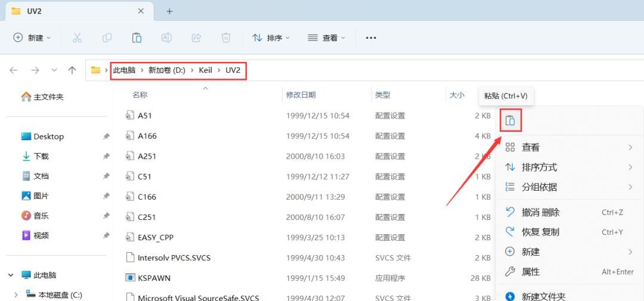Open Desktop in sidebar

pyautogui.click(x=43, y=136)
